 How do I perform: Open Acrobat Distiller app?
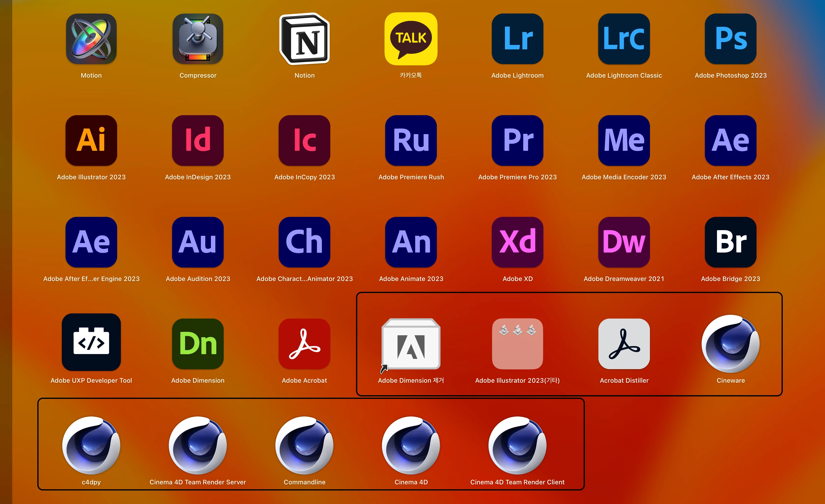tap(624, 344)
